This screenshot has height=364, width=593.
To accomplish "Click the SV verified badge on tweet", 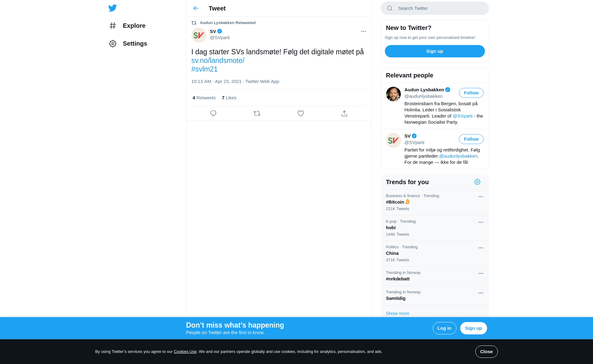I will pyautogui.click(x=220, y=31).
